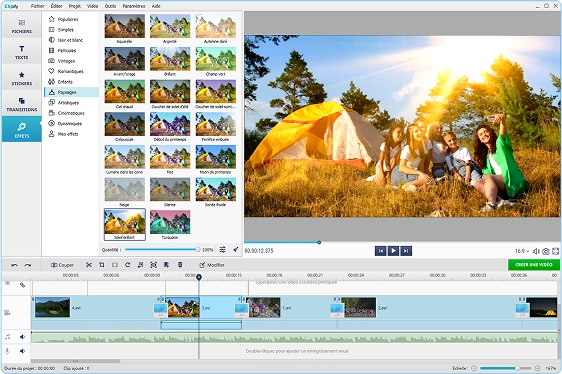The height and width of the screenshot is (374, 562).
Task: Select the scissors trim tool
Action: (89, 265)
